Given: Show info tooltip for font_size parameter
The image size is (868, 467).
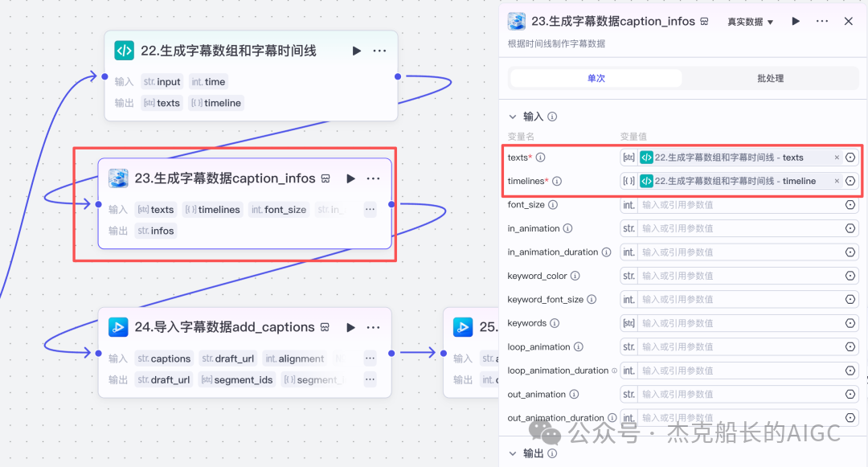Looking at the screenshot, I should click(552, 205).
